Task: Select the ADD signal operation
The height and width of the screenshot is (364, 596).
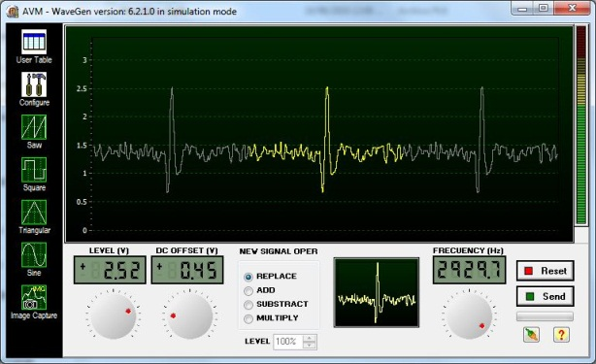Action: coord(248,291)
